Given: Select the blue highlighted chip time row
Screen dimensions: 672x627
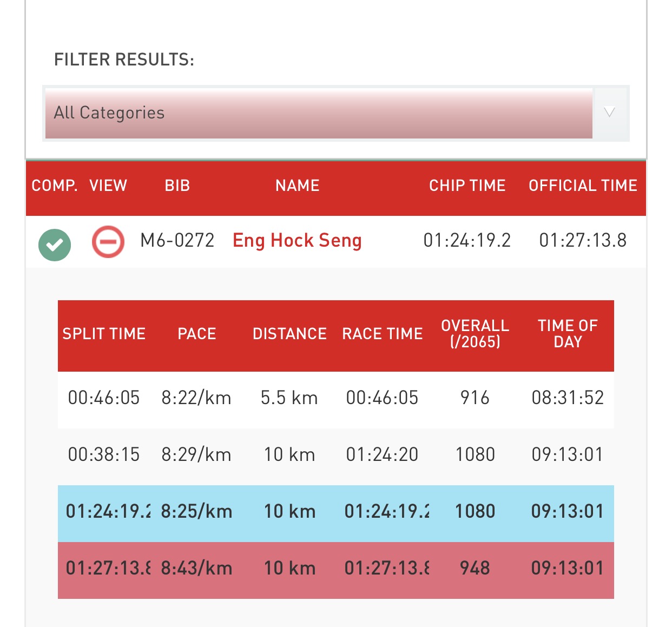Looking at the screenshot, I should (x=336, y=512).
